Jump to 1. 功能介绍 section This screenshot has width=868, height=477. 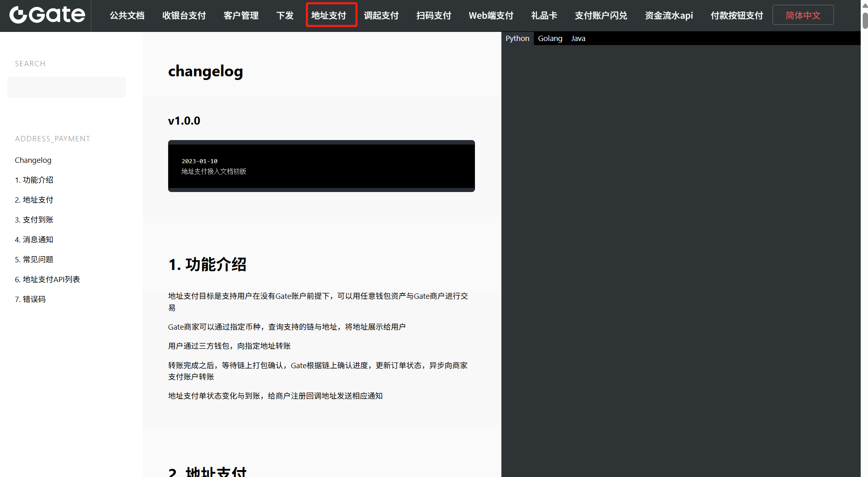(34, 180)
